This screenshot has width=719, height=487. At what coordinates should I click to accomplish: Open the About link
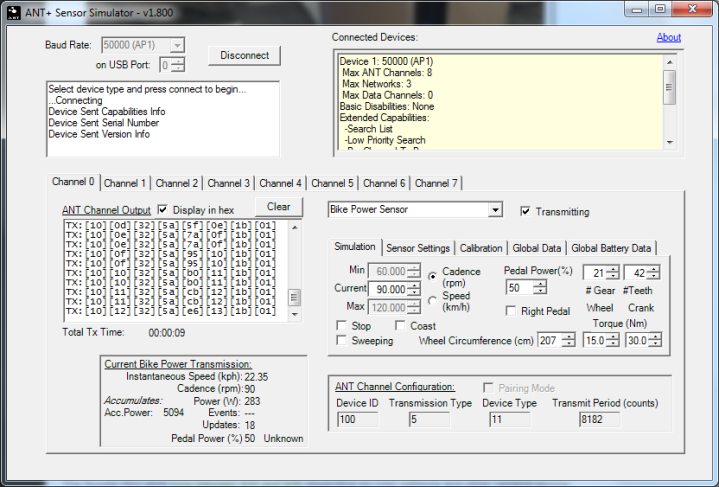click(669, 38)
